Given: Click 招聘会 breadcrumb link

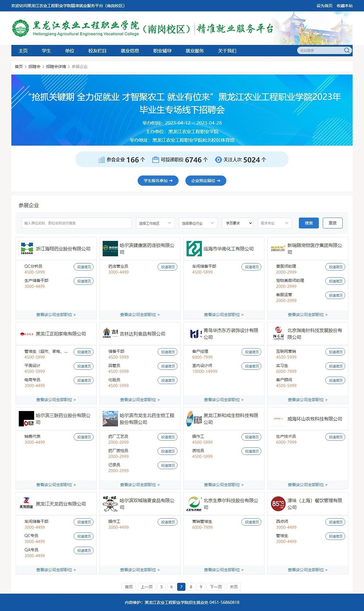Looking at the screenshot, I should pyautogui.click(x=34, y=67).
